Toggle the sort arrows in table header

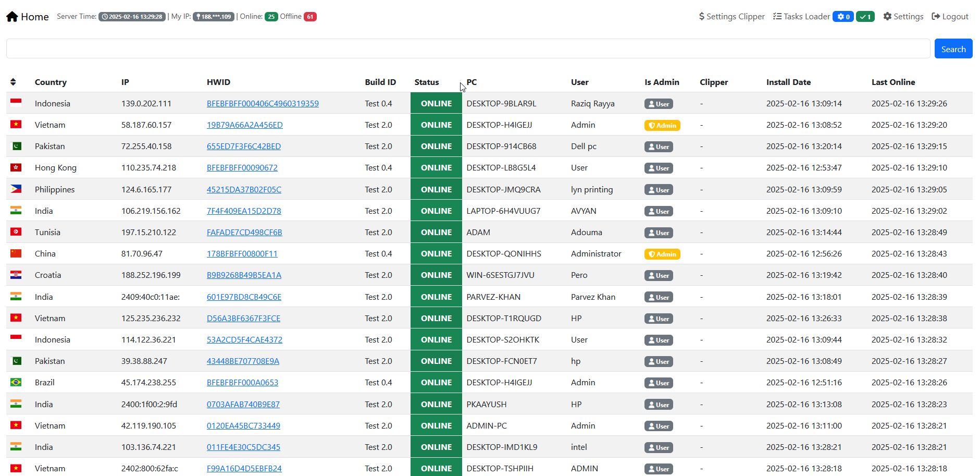click(13, 82)
